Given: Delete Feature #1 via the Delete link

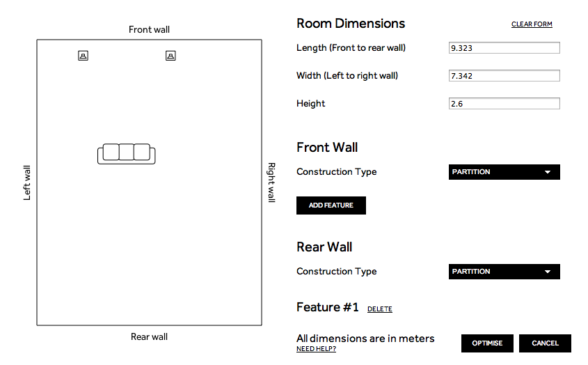Looking at the screenshot, I should pos(379,309).
